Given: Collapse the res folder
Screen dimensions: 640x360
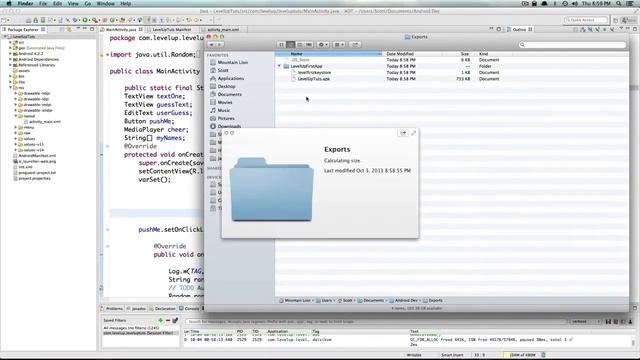Looking at the screenshot, I should pyautogui.click(x=10, y=87).
